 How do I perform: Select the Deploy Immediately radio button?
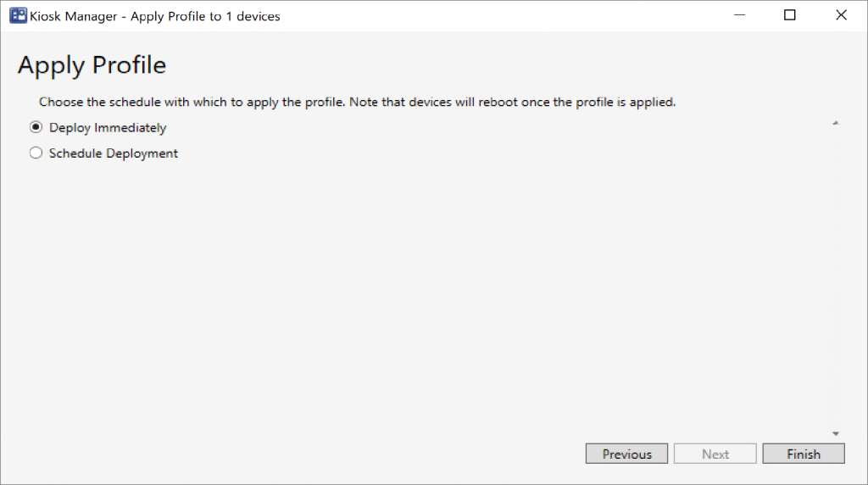tap(36, 128)
